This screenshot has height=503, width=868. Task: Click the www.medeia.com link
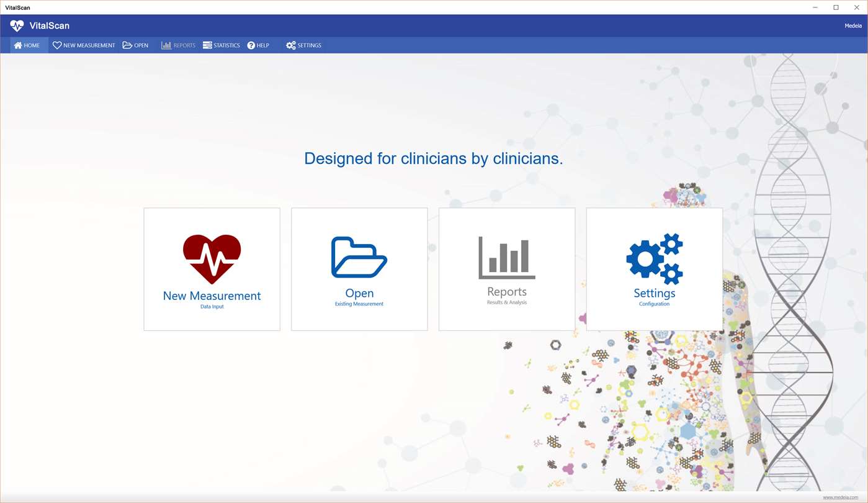841,497
